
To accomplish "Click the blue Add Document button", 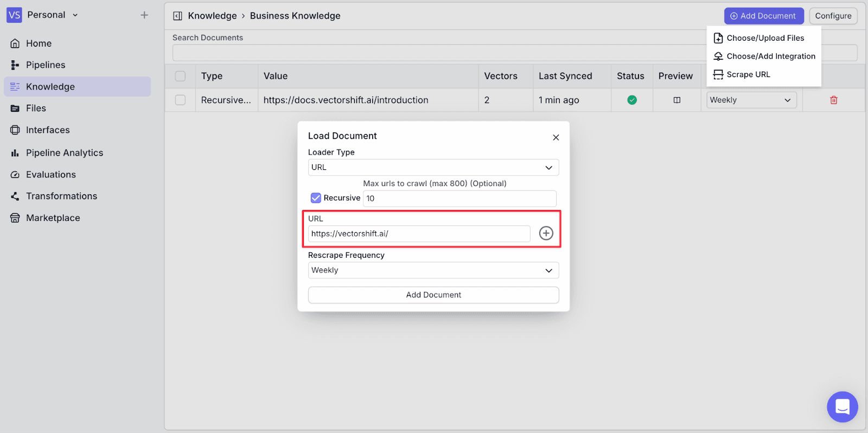I will click(764, 16).
